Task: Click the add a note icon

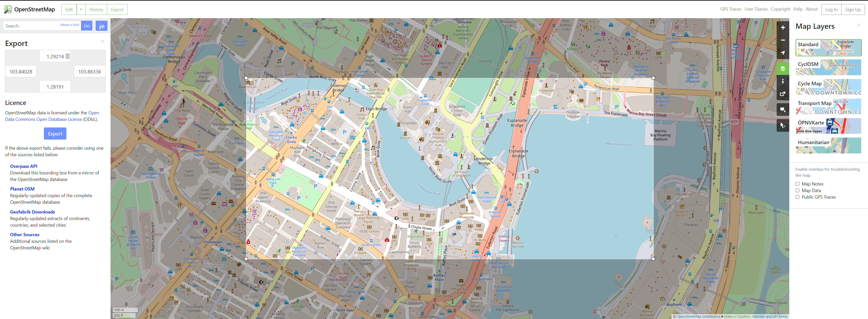Action: tap(783, 109)
